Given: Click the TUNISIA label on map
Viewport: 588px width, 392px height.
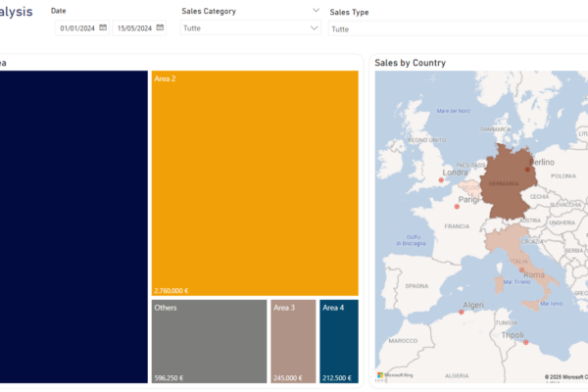Looking at the screenshot, I should pos(507,322).
